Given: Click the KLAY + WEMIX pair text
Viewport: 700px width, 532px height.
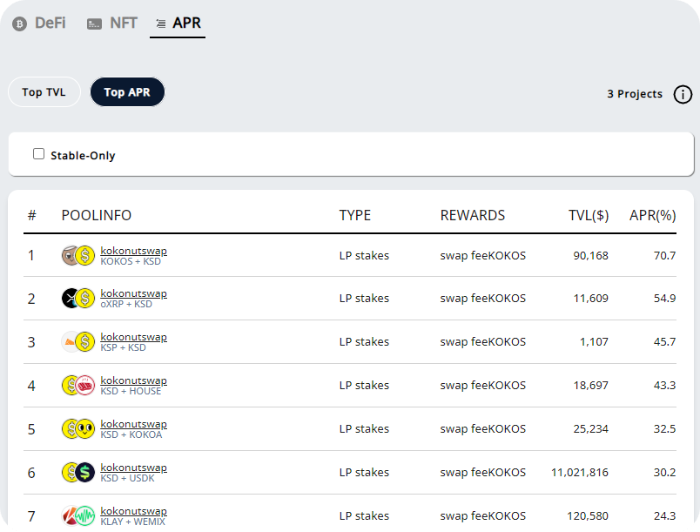Looking at the screenshot, I should (133, 522).
